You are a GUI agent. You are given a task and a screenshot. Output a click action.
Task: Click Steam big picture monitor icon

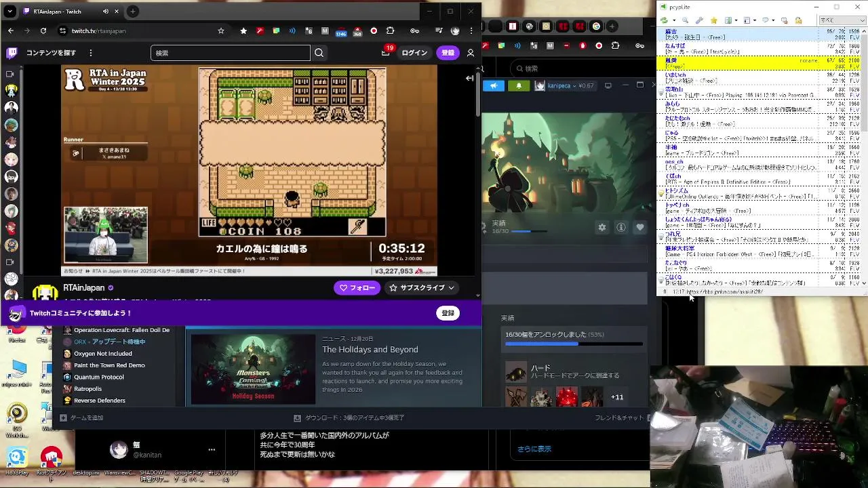608,85
